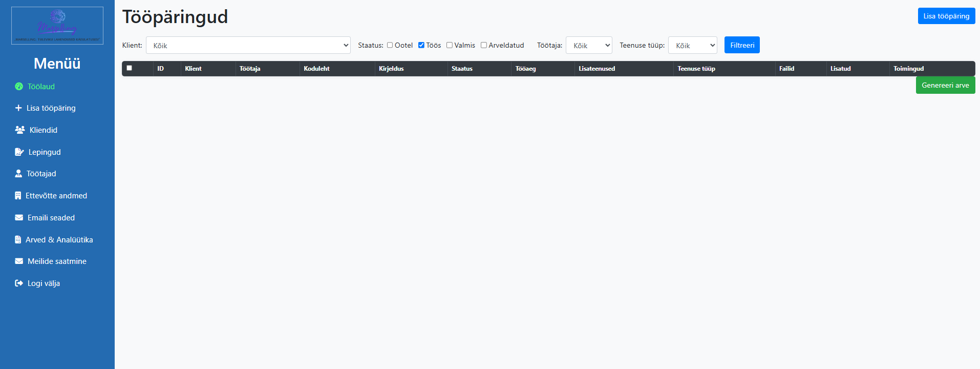Uncheck the Töös status checkbox
The image size is (980, 369).
[421, 45]
